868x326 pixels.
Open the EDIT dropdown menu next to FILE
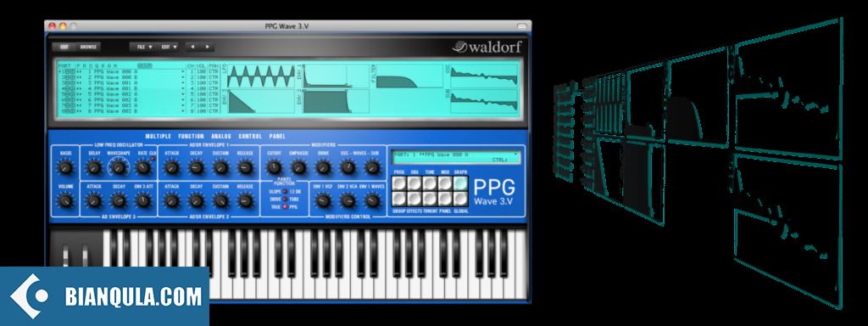(168, 48)
